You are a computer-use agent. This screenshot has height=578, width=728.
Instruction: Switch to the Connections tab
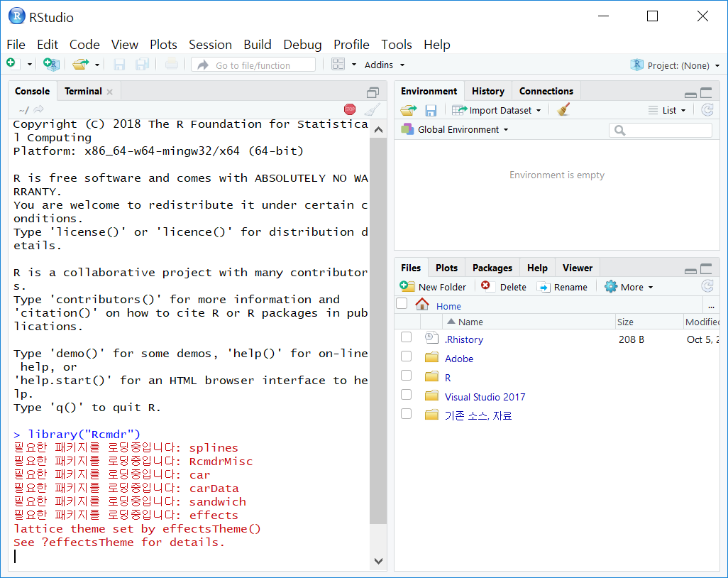pyautogui.click(x=546, y=91)
